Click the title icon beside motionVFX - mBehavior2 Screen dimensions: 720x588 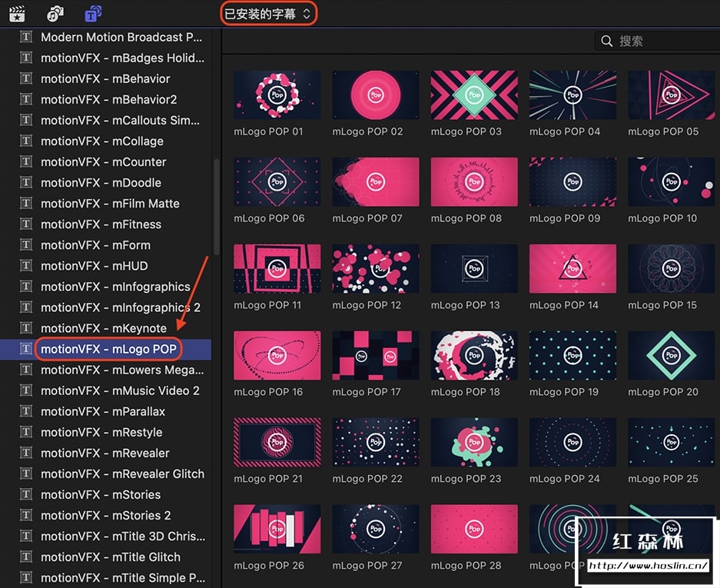point(26,99)
